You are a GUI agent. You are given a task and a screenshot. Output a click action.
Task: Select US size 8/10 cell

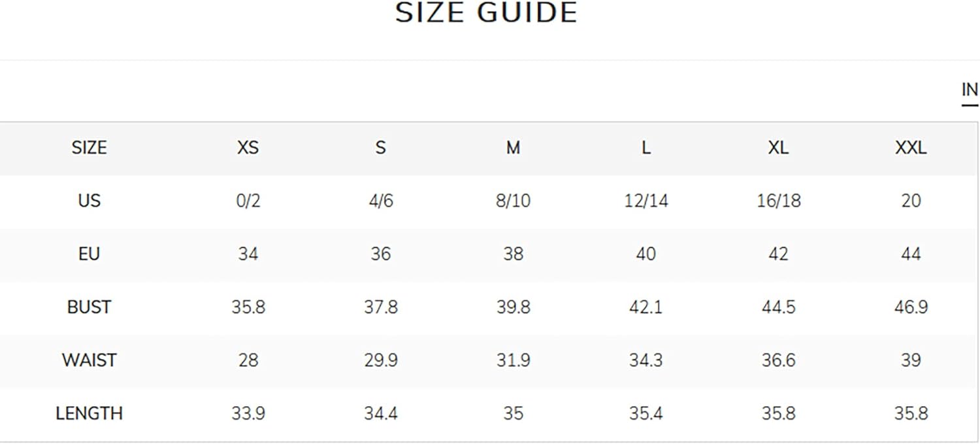(513, 200)
